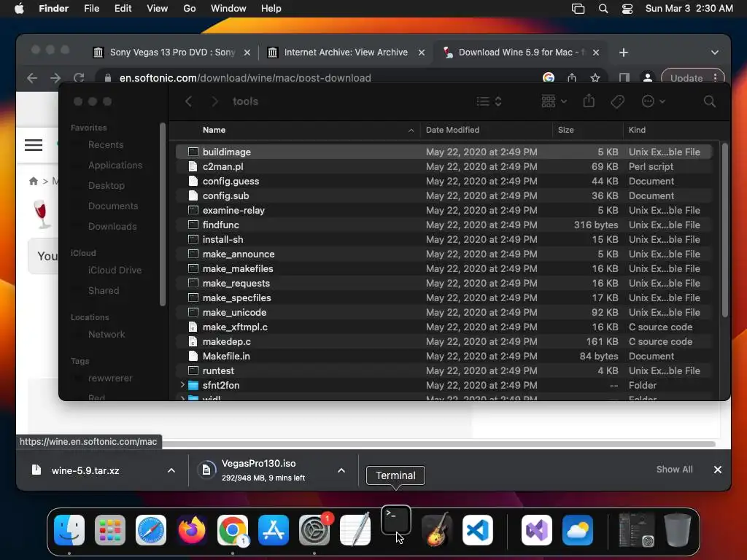
Task: Launch GarageBand from the Dock
Action: 436,530
